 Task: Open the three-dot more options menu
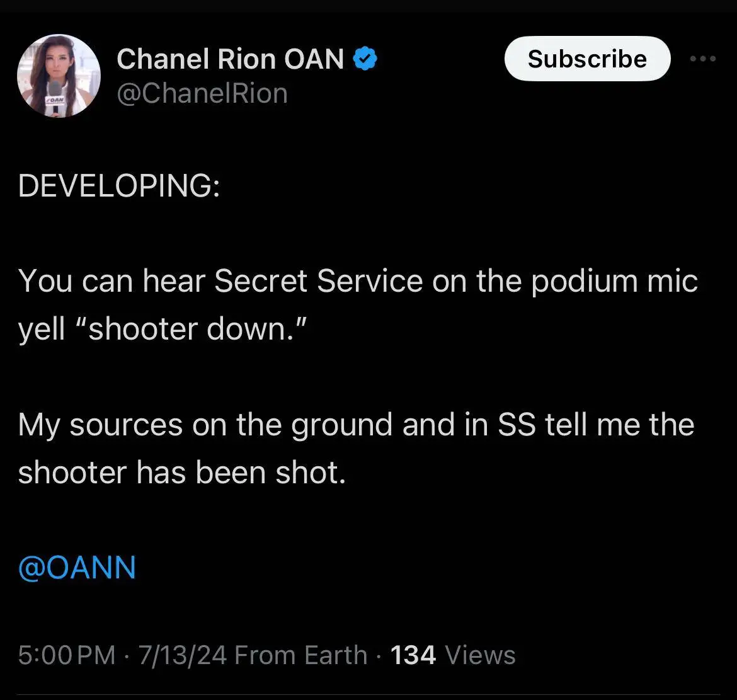(x=703, y=59)
